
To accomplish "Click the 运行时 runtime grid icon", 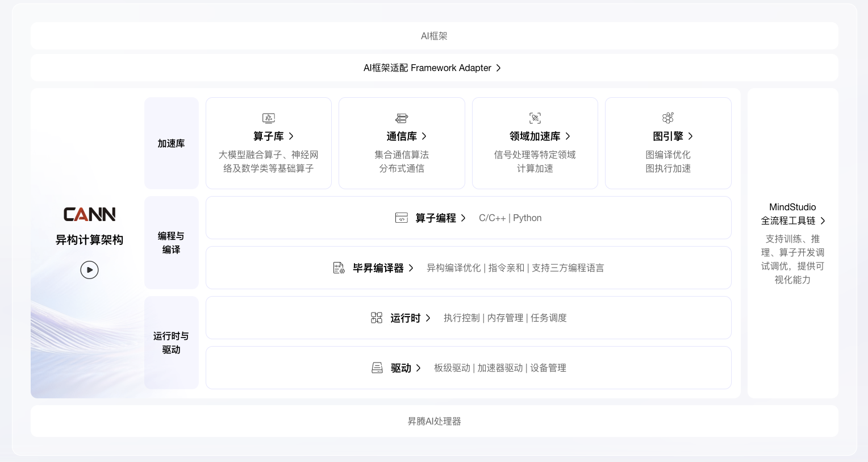I will pyautogui.click(x=377, y=318).
